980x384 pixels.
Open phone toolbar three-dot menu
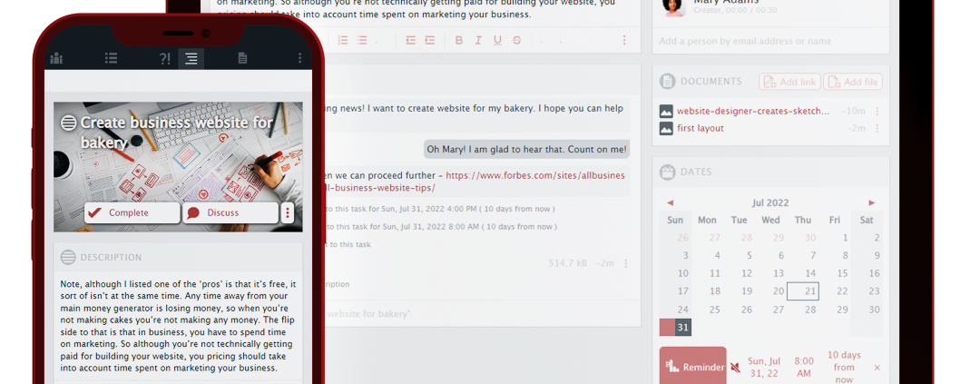[300, 59]
